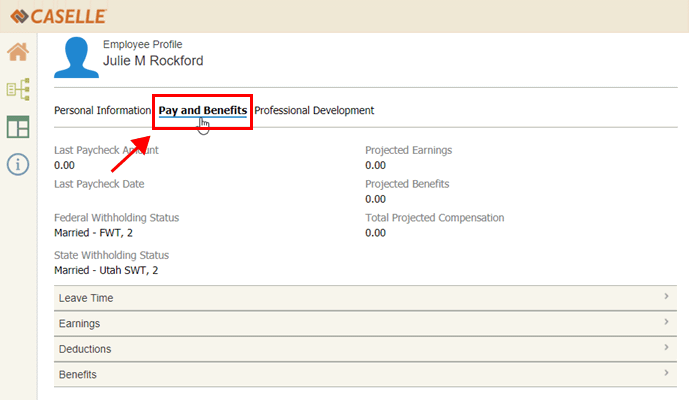The width and height of the screenshot is (689, 400).
Task: Click the Caselle logo
Action: (58, 16)
